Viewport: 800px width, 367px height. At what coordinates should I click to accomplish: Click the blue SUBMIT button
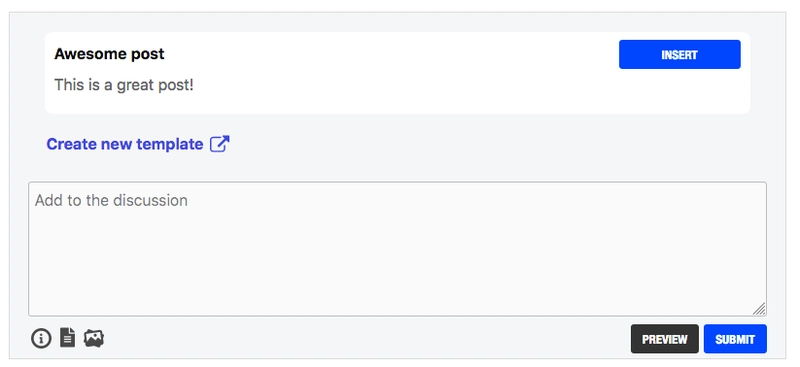(x=735, y=339)
